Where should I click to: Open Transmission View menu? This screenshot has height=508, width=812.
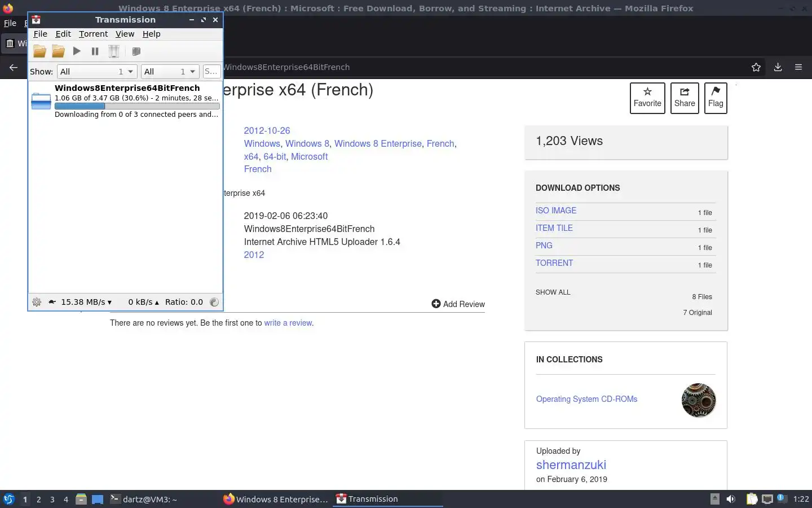125,34
